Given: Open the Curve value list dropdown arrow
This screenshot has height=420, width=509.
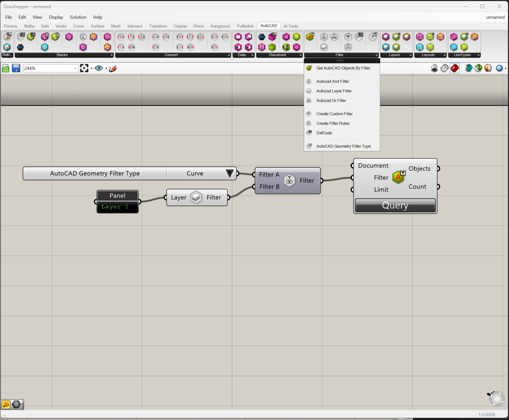Looking at the screenshot, I should (x=230, y=173).
